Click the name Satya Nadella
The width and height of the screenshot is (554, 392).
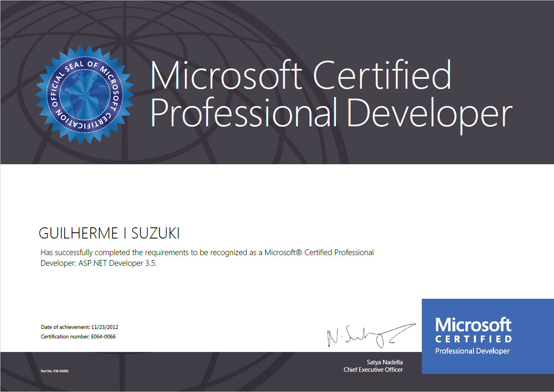pos(384,362)
